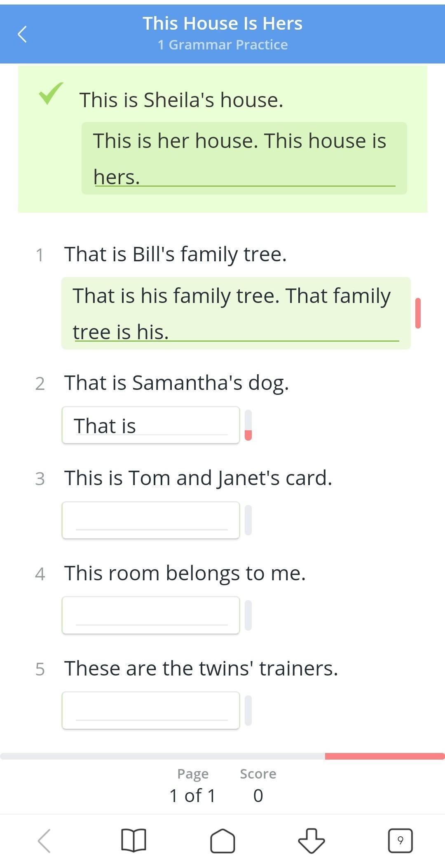Focus the answer box under "This room belongs to me"
Viewport: 445px width, 868px height.
click(151, 615)
